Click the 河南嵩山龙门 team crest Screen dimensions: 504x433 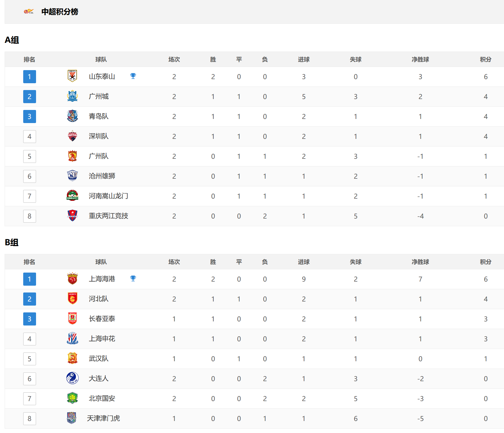point(72,196)
